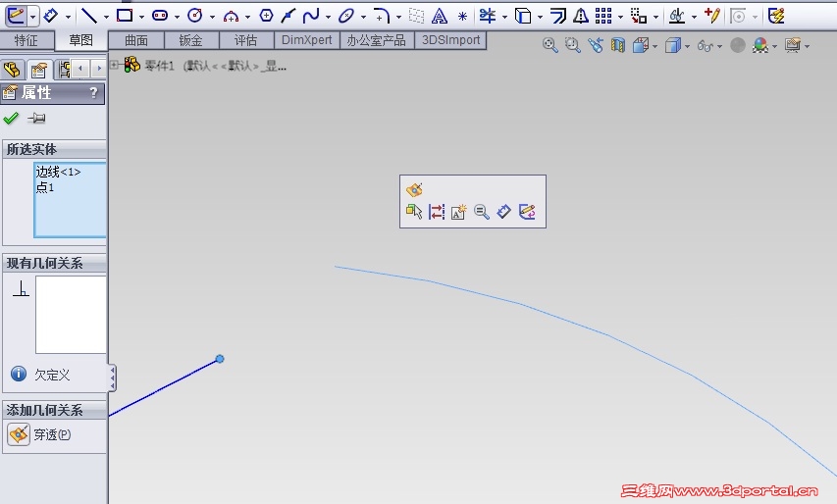Expand the 零件1 flyout tree node
Viewport: 837px width, 504px height.
[114, 65]
